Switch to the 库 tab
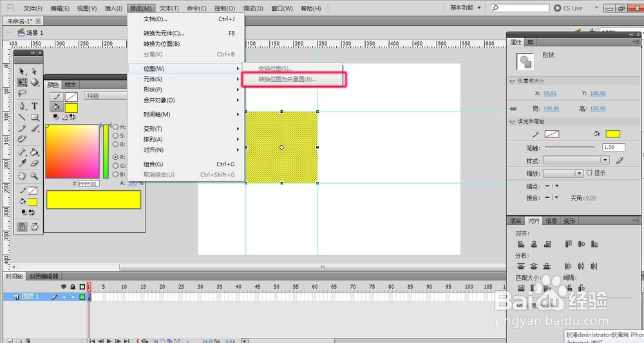This screenshot has height=343, width=644. pos(530,43)
